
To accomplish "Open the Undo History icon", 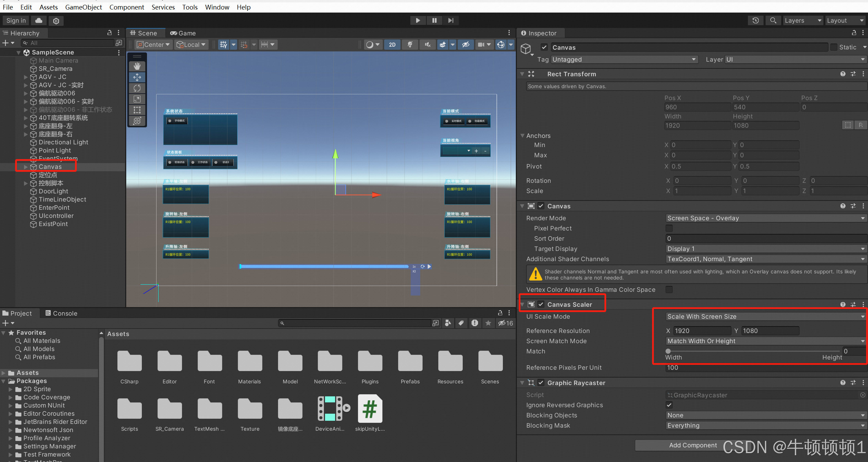I will [x=755, y=20].
